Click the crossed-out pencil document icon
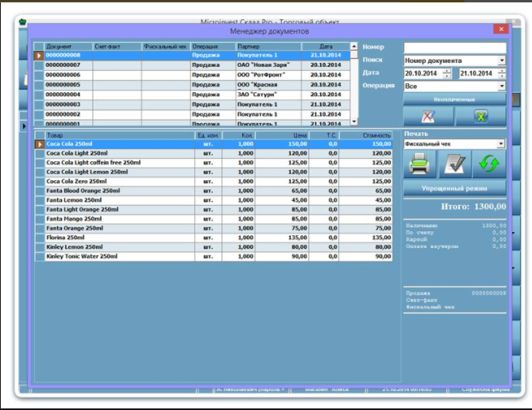532x410 pixels. (x=428, y=116)
